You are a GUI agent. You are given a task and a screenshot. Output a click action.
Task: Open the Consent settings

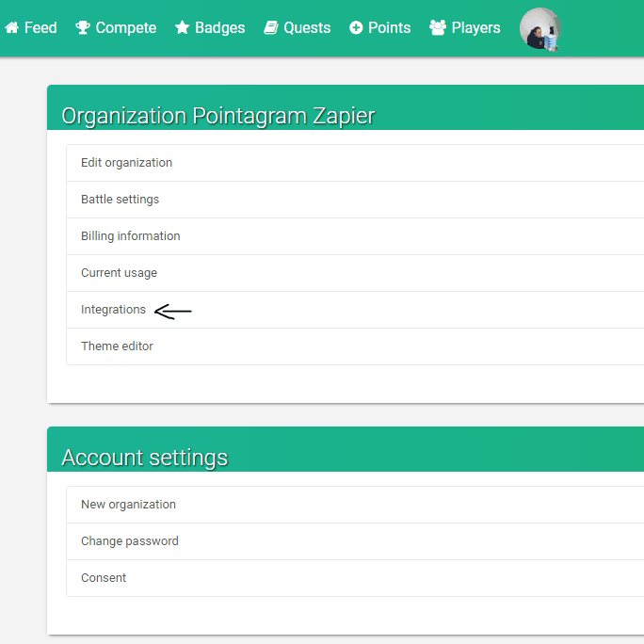[355, 578]
